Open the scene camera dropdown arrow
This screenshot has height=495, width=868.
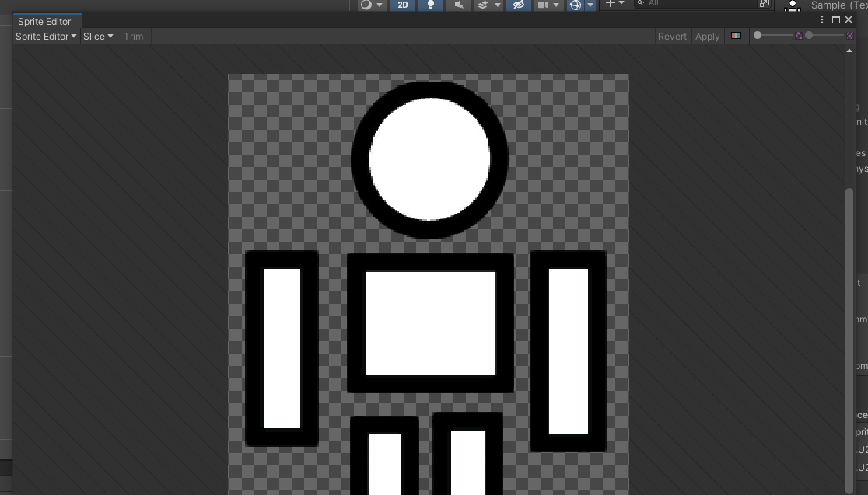(556, 5)
